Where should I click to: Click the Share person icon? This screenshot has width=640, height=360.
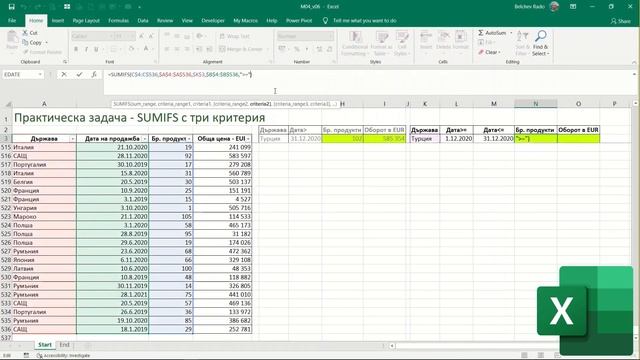[x=613, y=21]
